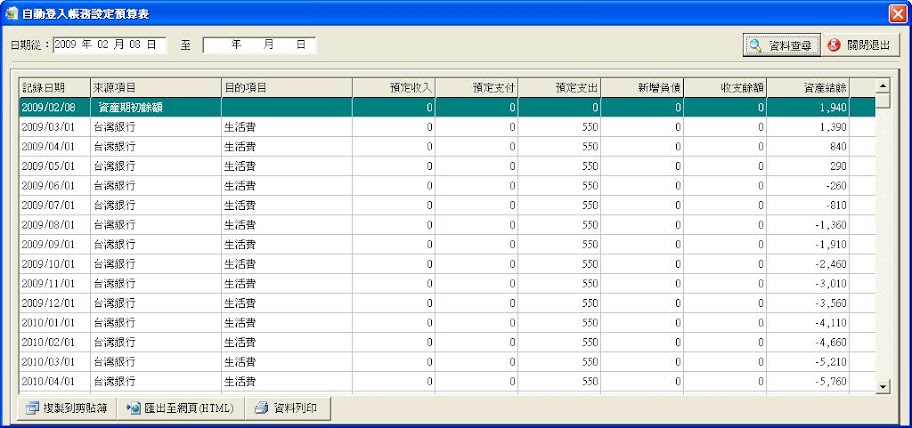Click the -4,110 asset balance cell
The width and height of the screenshot is (912, 428).
(x=808, y=323)
